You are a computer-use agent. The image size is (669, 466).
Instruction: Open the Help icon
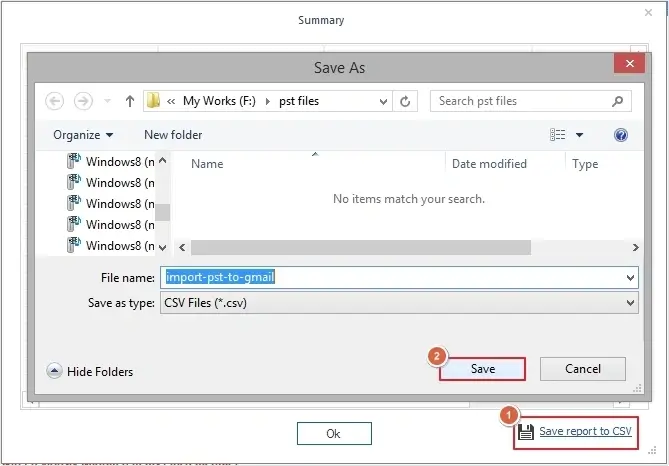621,135
